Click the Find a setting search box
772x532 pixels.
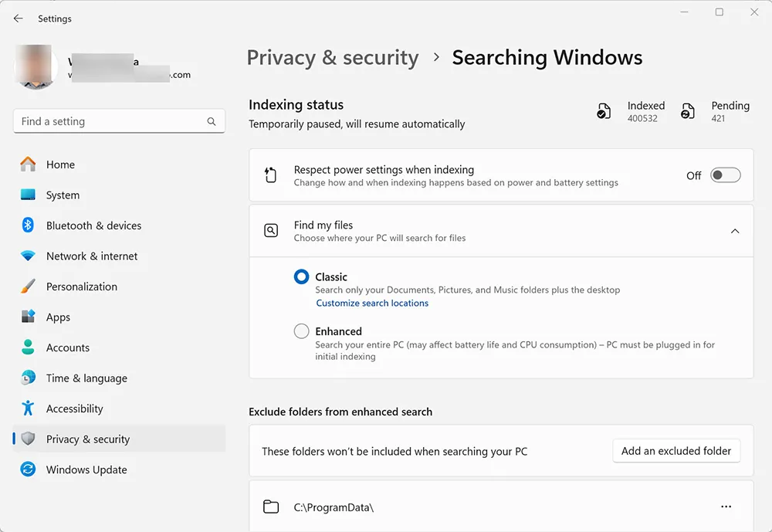pyautogui.click(x=119, y=121)
